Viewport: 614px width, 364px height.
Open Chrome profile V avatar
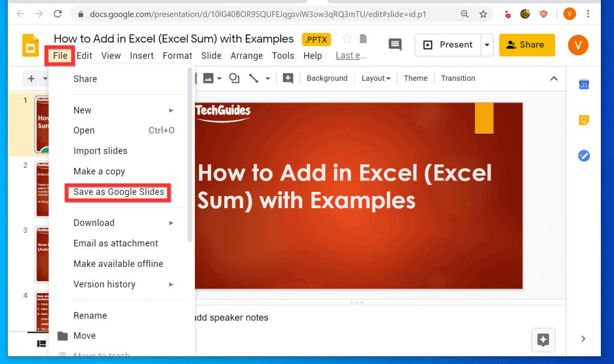[x=570, y=14]
